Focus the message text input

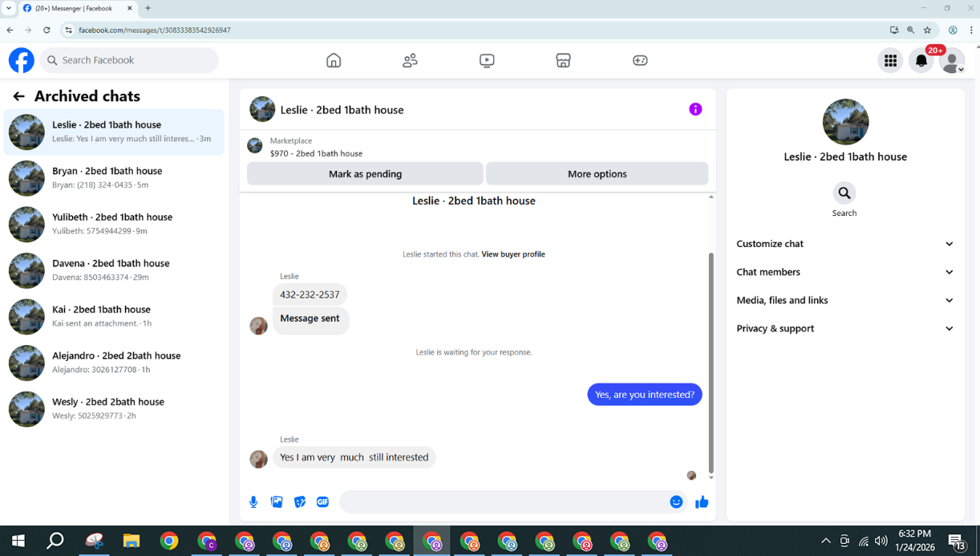tap(504, 502)
